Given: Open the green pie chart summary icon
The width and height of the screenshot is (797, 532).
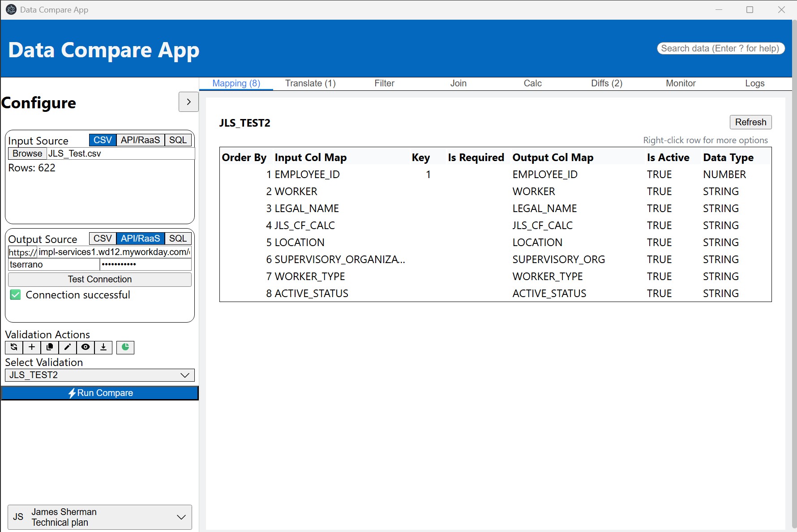Looking at the screenshot, I should click(x=125, y=347).
